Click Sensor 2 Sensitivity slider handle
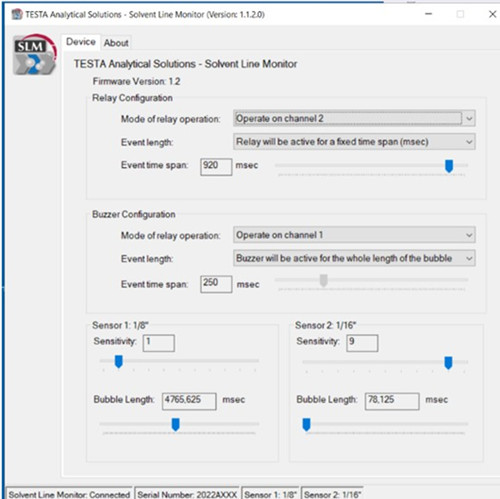The image size is (500, 499). click(x=448, y=363)
